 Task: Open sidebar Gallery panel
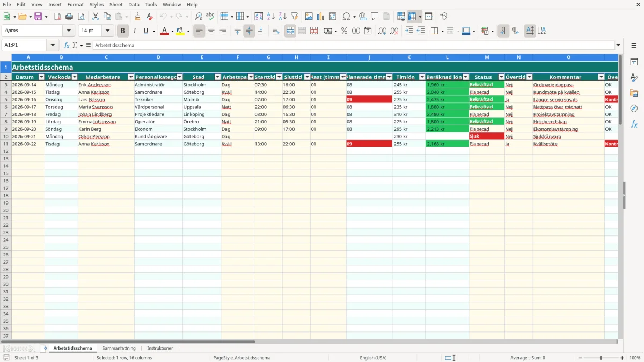634,93
